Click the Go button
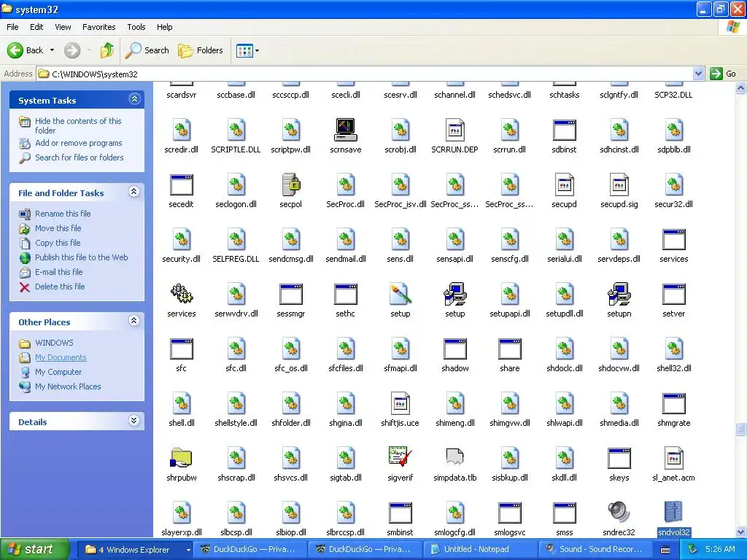This screenshot has width=747, height=560. pos(723,74)
